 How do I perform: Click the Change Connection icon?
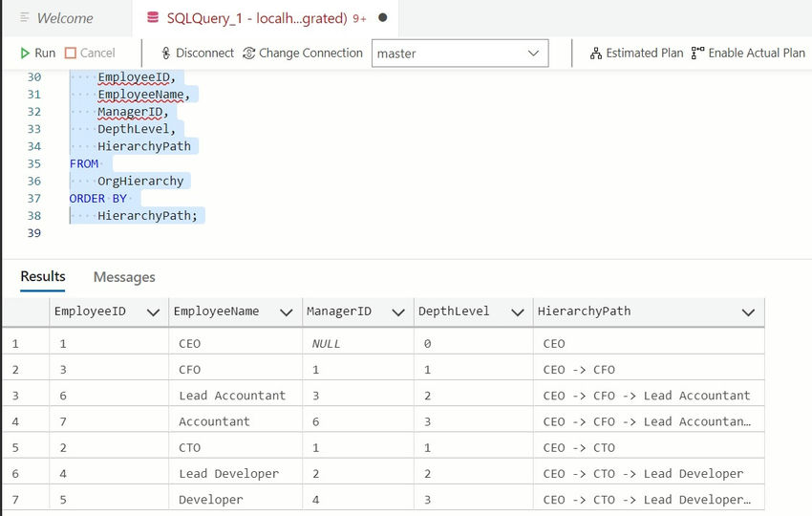pyautogui.click(x=249, y=54)
